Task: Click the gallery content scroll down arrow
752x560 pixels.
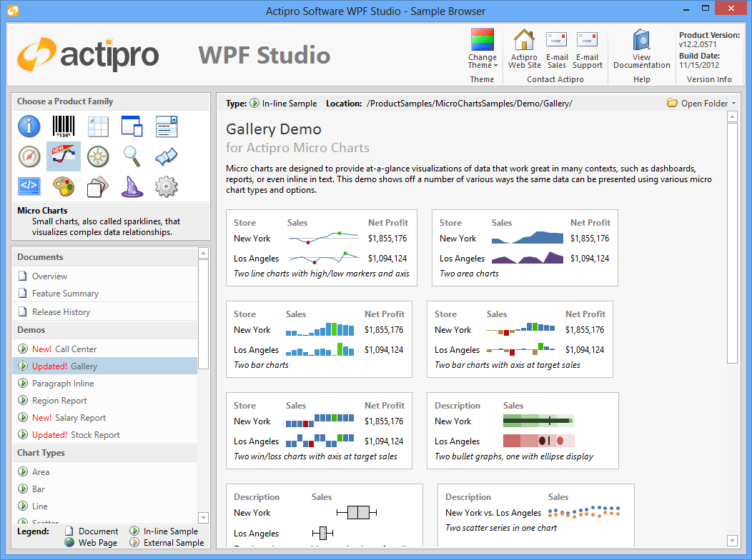Action: [x=732, y=541]
